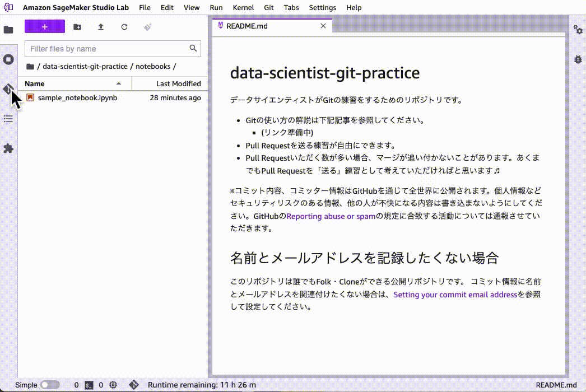Click the New Folder toolbar icon

point(77,27)
